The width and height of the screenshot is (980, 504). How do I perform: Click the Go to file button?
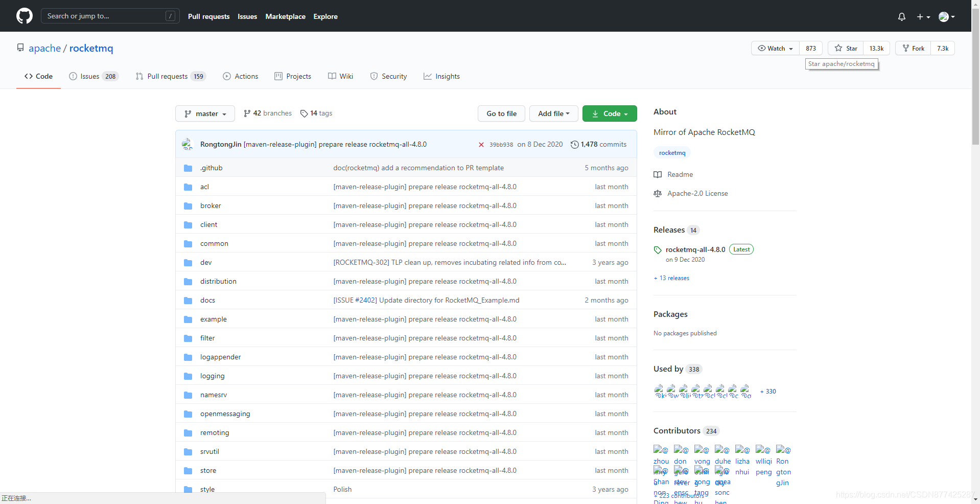tap(501, 113)
